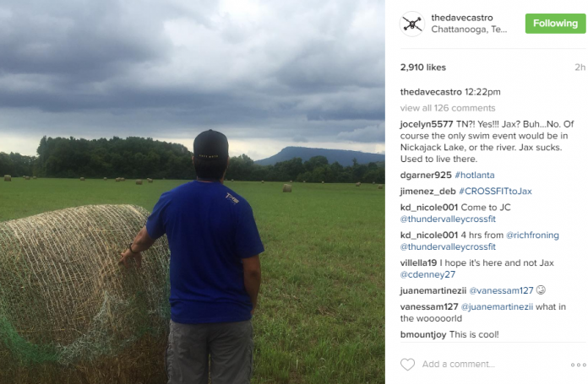Open the #hotlanta hashtag
The image size is (588, 384).
475,175
